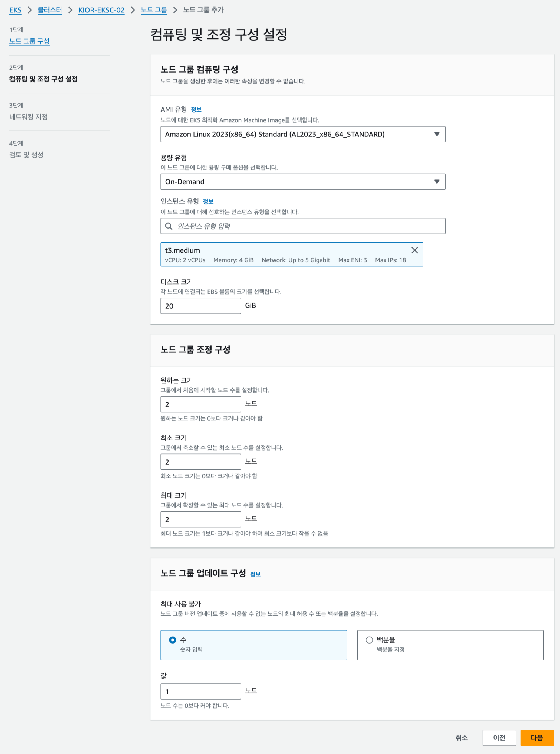The image size is (560, 754).
Task: Click the 클러스터 breadcrumb link
Action: click(50, 10)
